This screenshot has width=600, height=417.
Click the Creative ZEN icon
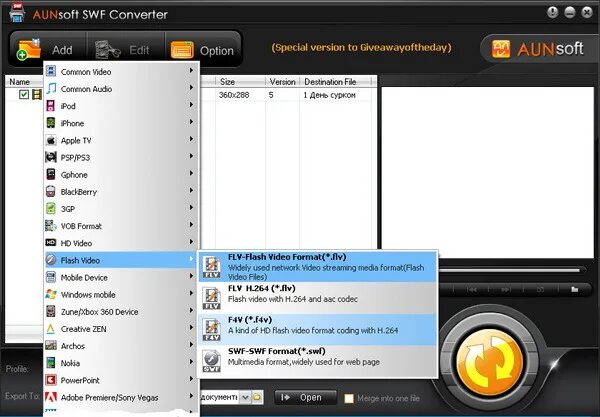51,329
